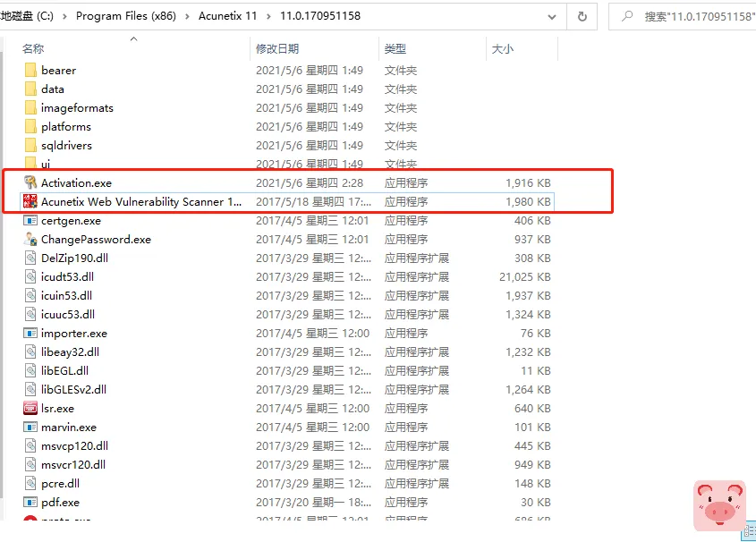Select the folder name imageformats
Viewport: 756px width, 542px height.
point(77,108)
